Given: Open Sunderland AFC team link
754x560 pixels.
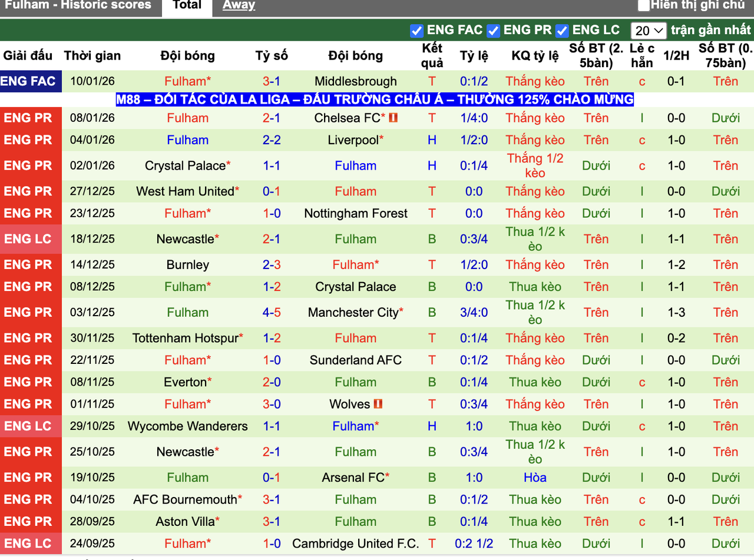Looking at the screenshot, I should coord(356,360).
